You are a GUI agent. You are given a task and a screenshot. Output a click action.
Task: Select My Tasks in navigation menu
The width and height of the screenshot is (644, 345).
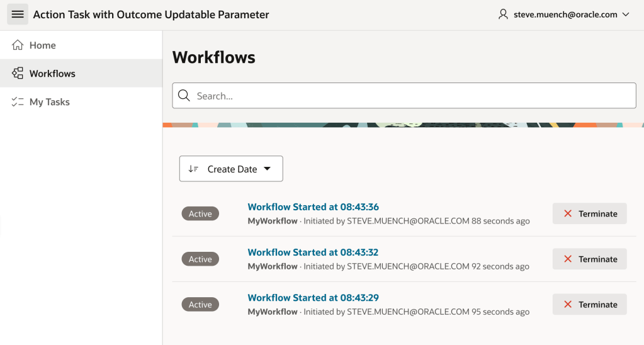coord(50,102)
